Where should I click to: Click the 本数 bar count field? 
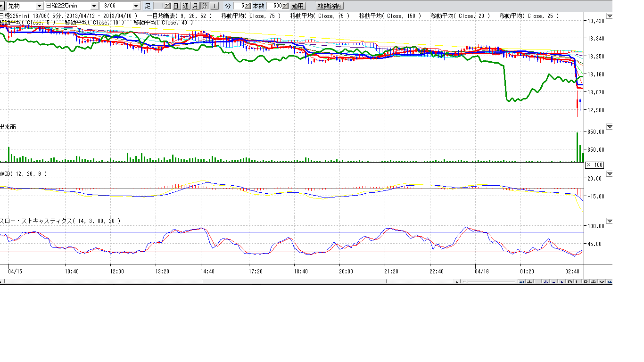274,6
